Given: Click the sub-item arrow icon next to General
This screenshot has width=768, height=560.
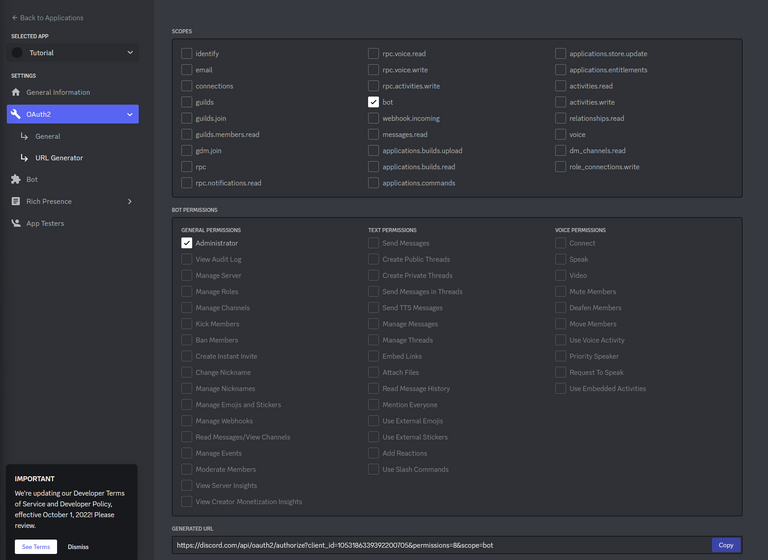Looking at the screenshot, I should point(24,136).
